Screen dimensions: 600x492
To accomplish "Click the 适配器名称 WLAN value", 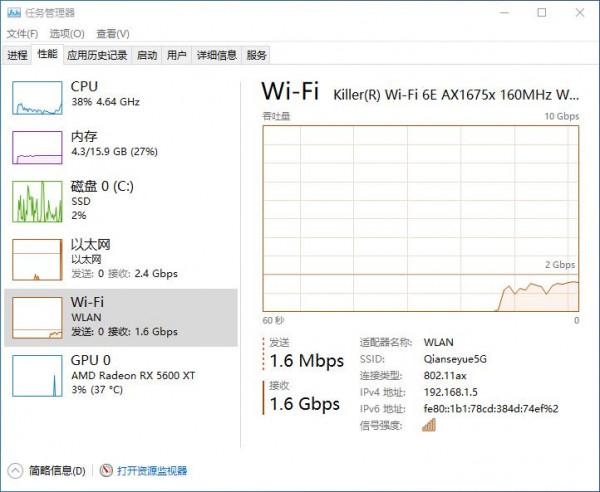I will pyautogui.click(x=439, y=342).
